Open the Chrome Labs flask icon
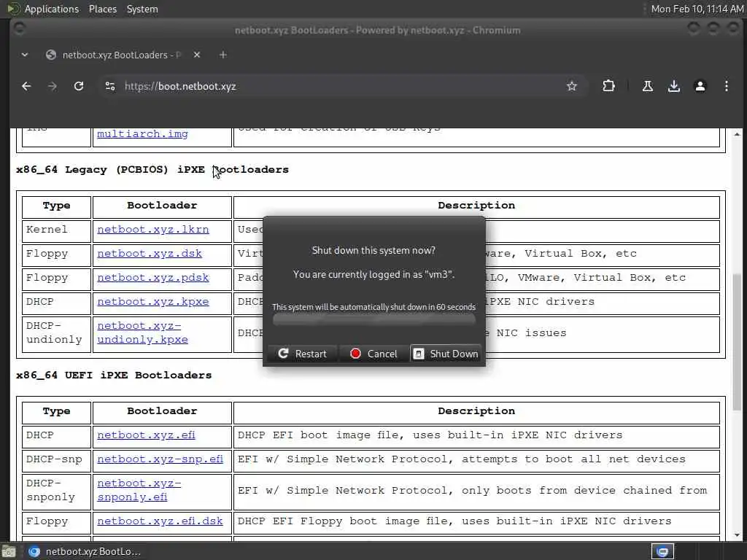The image size is (747, 560). click(x=648, y=86)
